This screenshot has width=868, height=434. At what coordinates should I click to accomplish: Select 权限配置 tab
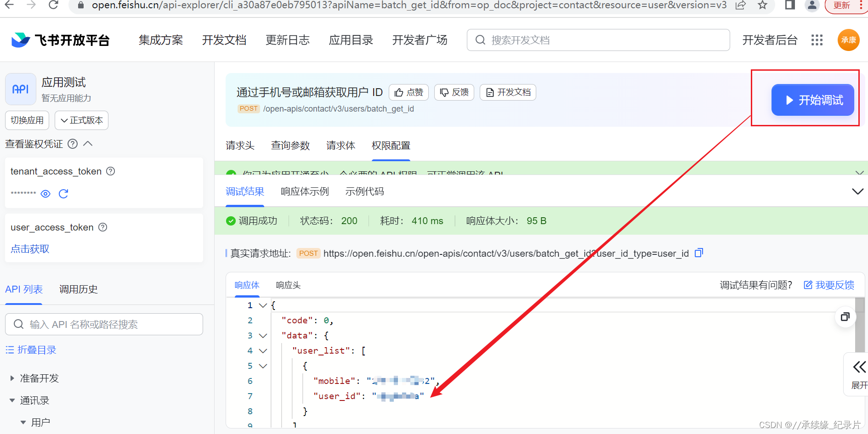click(x=391, y=146)
